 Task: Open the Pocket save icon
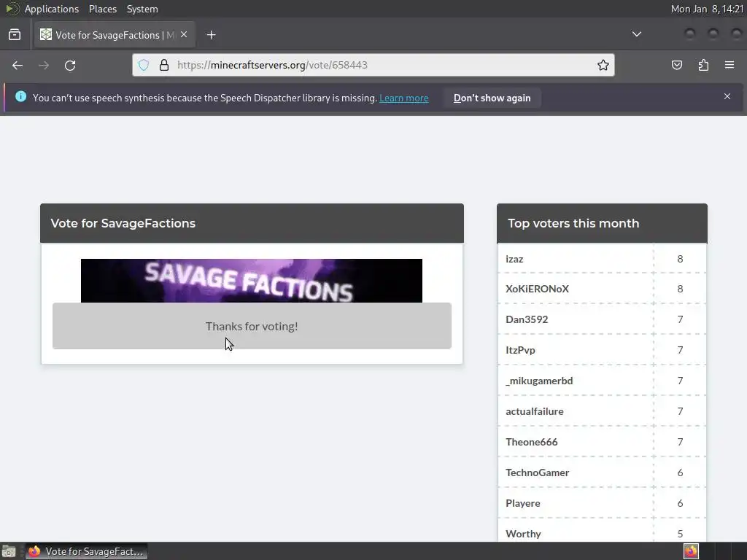(676, 65)
